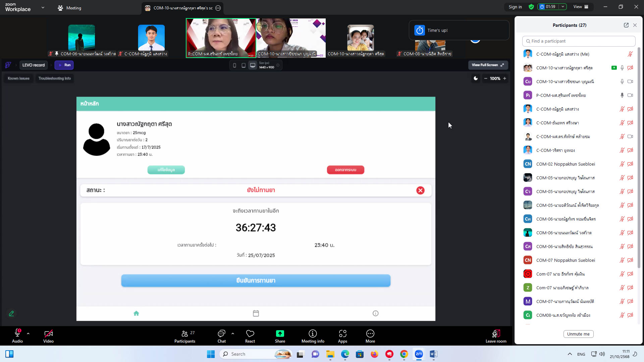Open the Chat panel icon
Screen dimensions: 644x362
pyautogui.click(x=221, y=334)
